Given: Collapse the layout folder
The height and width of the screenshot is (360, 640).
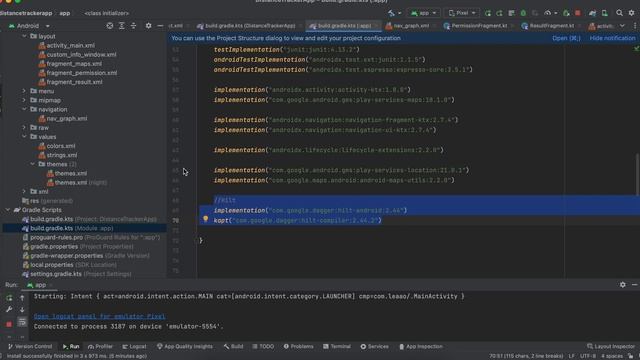Looking at the screenshot, I should tap(24, 36).
